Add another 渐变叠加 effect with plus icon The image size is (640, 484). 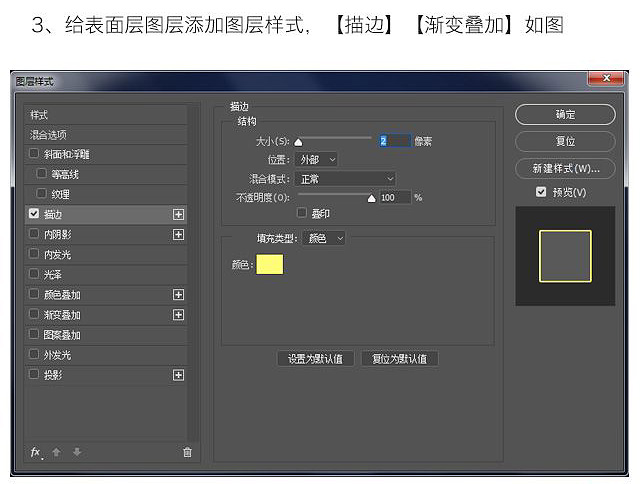coord(178,315)
